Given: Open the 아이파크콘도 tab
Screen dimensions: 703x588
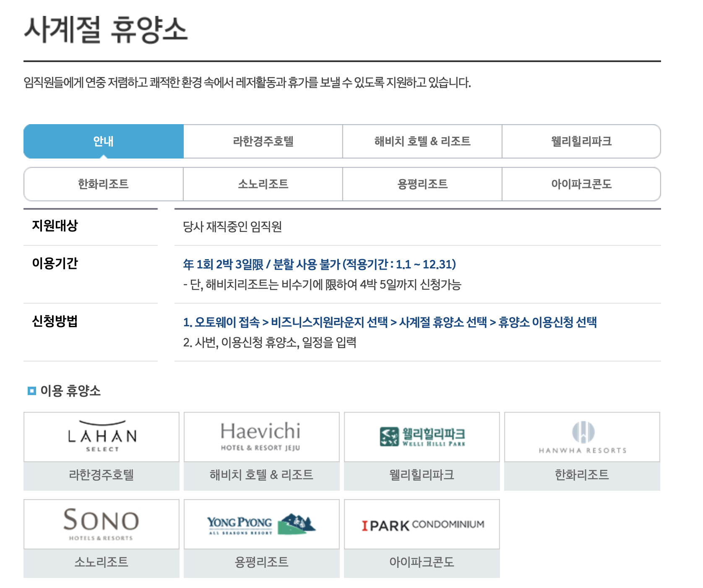Looking at the screenshot, I should click(581, 184).
